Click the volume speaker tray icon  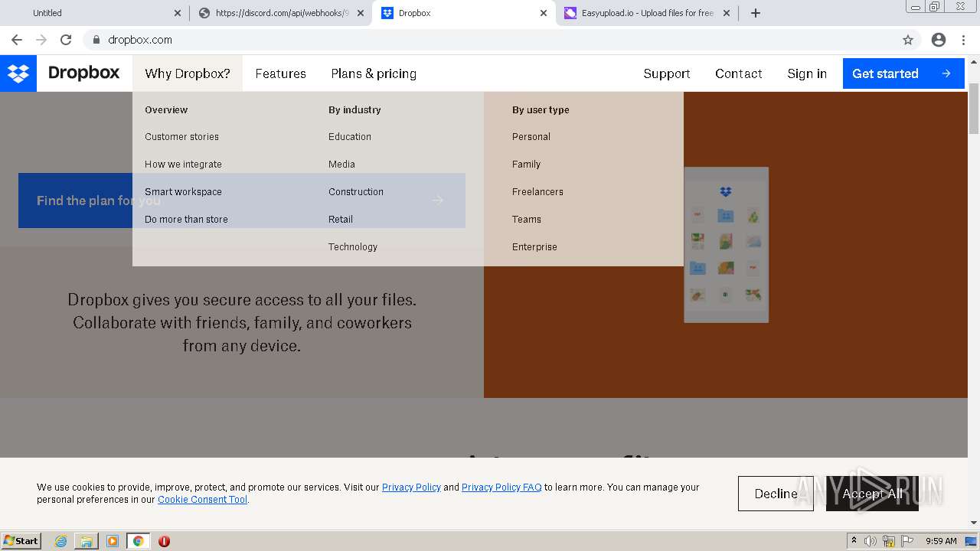tap(871, 541)
